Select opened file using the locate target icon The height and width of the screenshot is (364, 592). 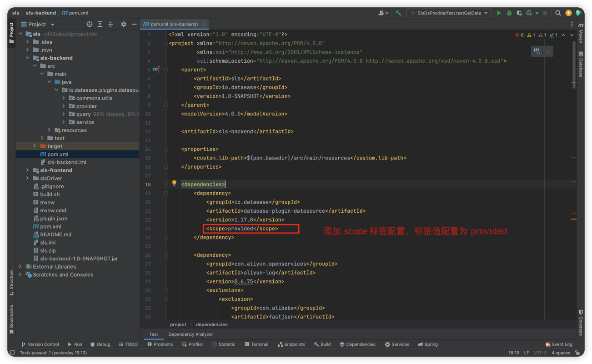tap(90, 24)
